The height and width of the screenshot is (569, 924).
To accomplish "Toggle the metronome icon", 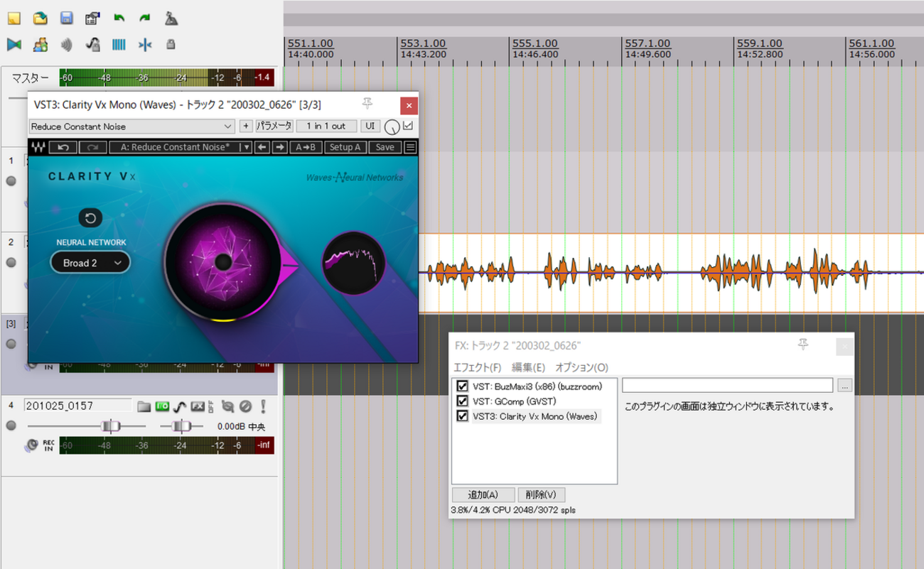I will click(x=171, y=18).
